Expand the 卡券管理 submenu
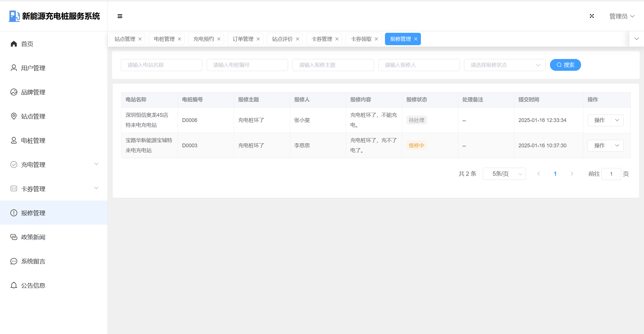The width and height of the screenshot is (644, 334). [x=96, y=188]
